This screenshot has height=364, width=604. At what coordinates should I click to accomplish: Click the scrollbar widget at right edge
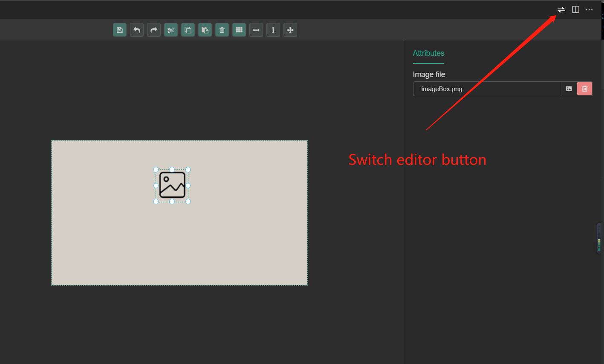coord(599,238)
